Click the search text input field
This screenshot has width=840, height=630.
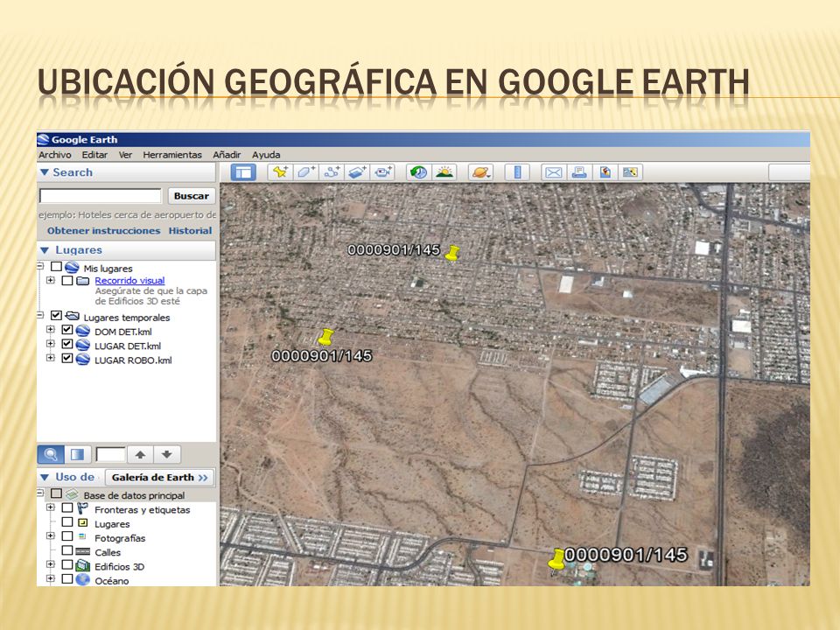[100, 196]
